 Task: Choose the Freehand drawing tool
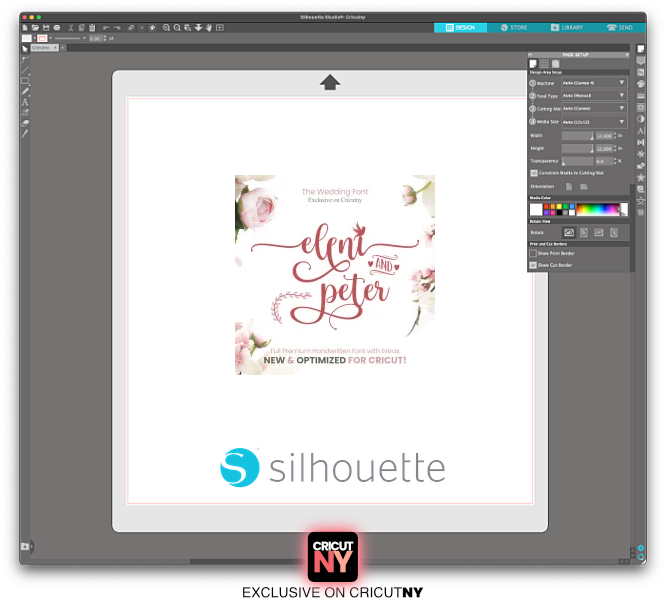[25, 91]
